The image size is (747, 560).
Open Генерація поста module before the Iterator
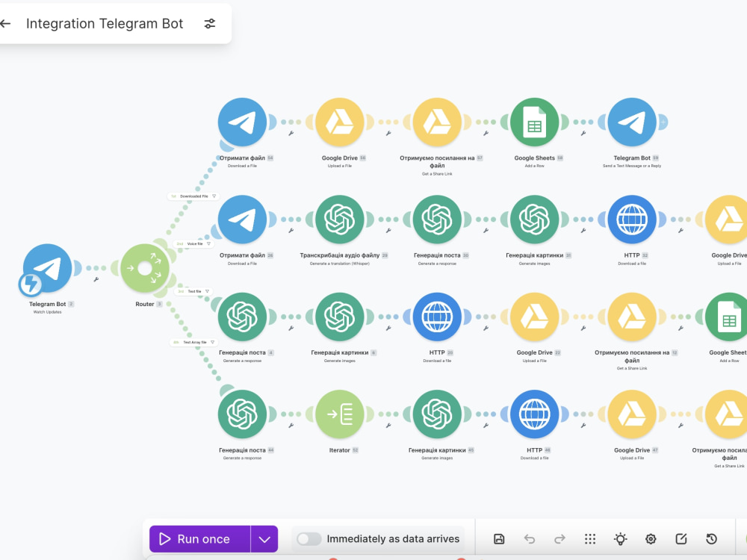(243, 414)
